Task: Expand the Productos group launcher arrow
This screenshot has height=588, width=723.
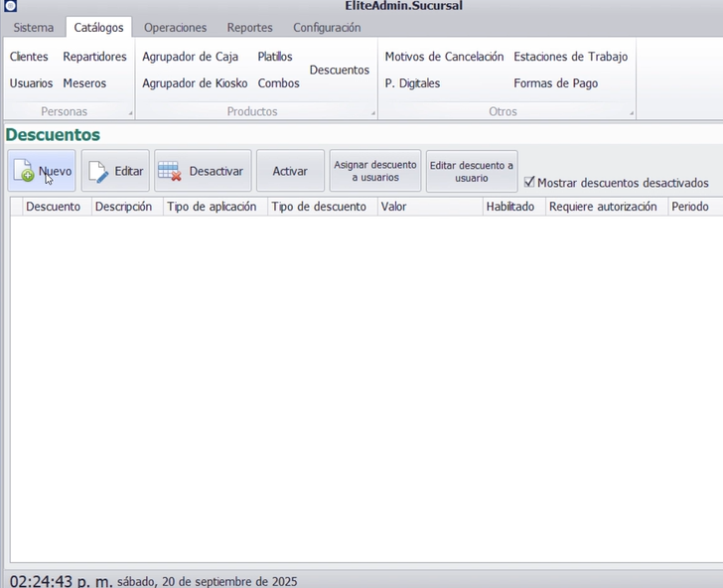Action: click(373, 113)
